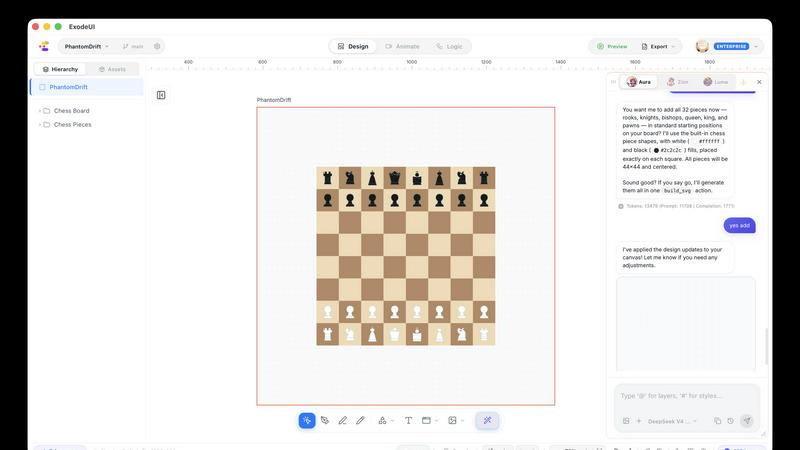Toggle the left sidebar panel icon
Screen dimensions: 800x450
tap(161, 95)
